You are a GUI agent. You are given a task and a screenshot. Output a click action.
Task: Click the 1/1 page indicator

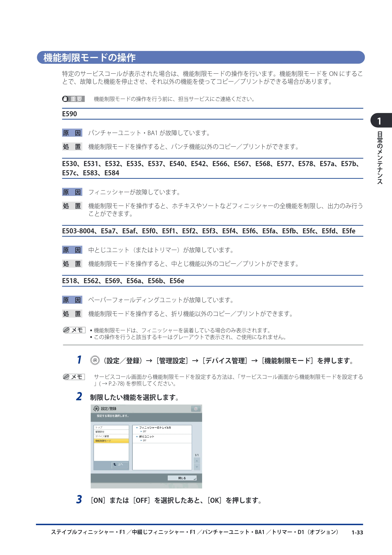197,455
